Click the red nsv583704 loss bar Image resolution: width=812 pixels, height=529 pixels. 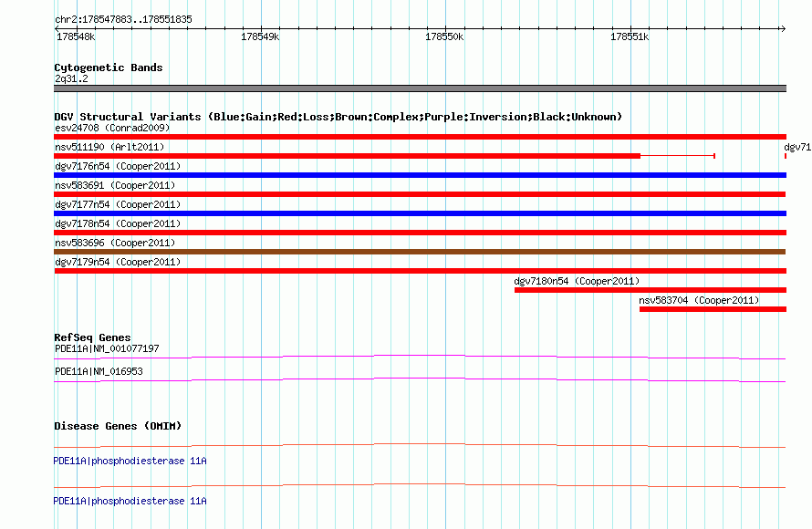pos(713,309)
